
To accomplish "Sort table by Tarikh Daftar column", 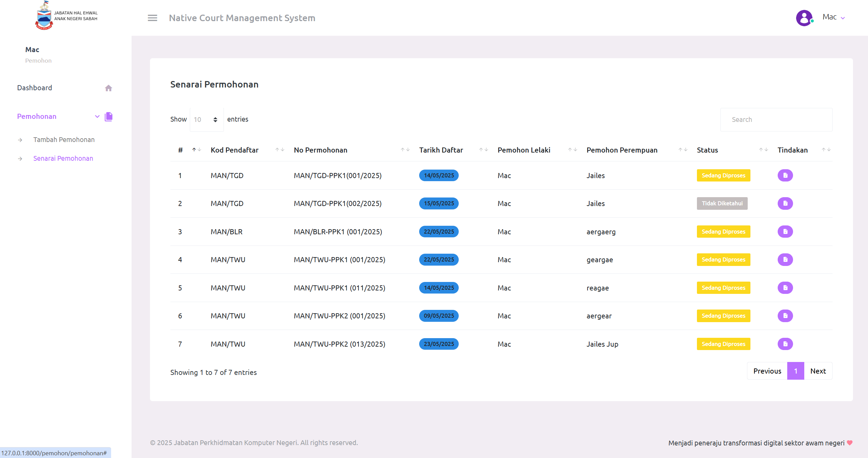I will pos(483,150).
